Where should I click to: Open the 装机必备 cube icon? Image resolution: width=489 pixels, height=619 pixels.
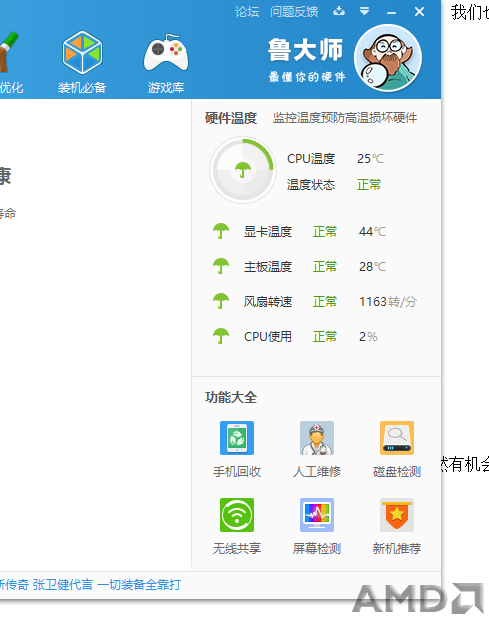point(82,53)
